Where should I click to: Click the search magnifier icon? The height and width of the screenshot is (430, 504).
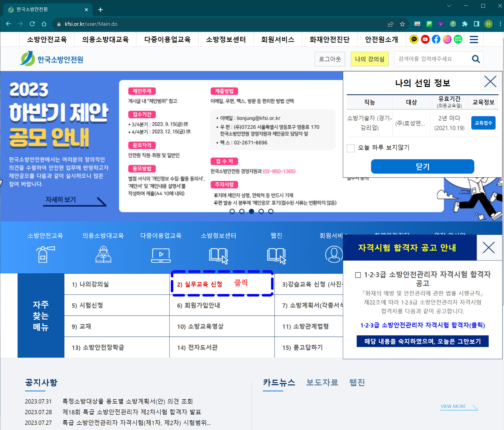pos(476,59)
